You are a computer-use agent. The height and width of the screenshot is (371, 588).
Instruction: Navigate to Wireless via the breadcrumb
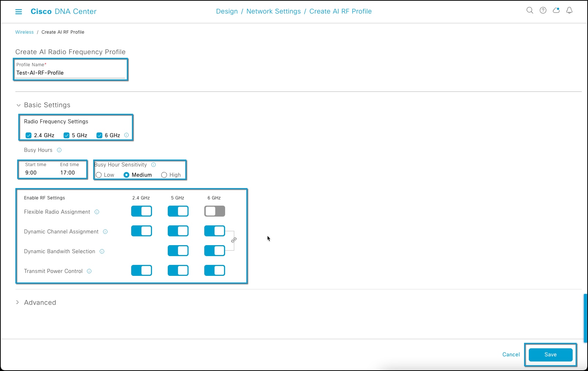pos(24,32)
